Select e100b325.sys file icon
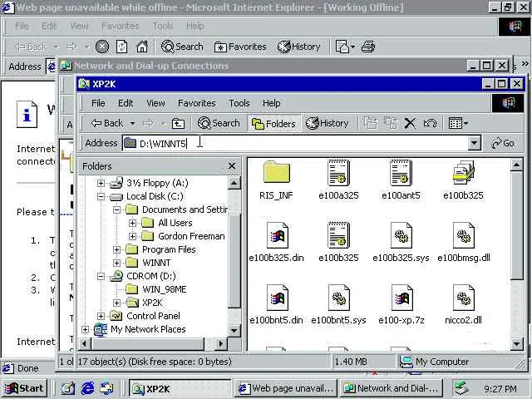This screenshot has width=532, height=399. pyautogui.click(x=401, y=235)
